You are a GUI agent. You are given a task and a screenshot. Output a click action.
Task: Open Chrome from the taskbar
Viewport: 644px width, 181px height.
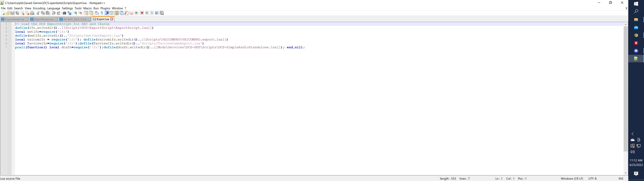[x=636, y=35]
